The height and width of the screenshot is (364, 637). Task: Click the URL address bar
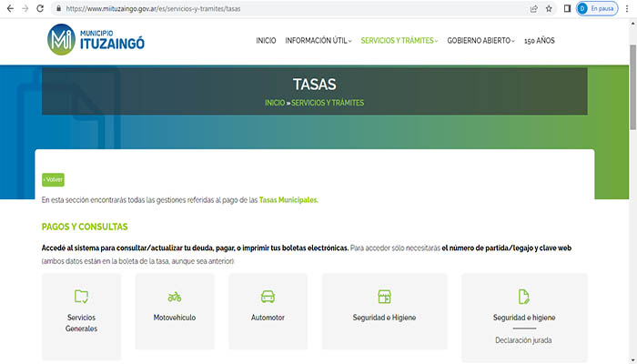[273, 8]
